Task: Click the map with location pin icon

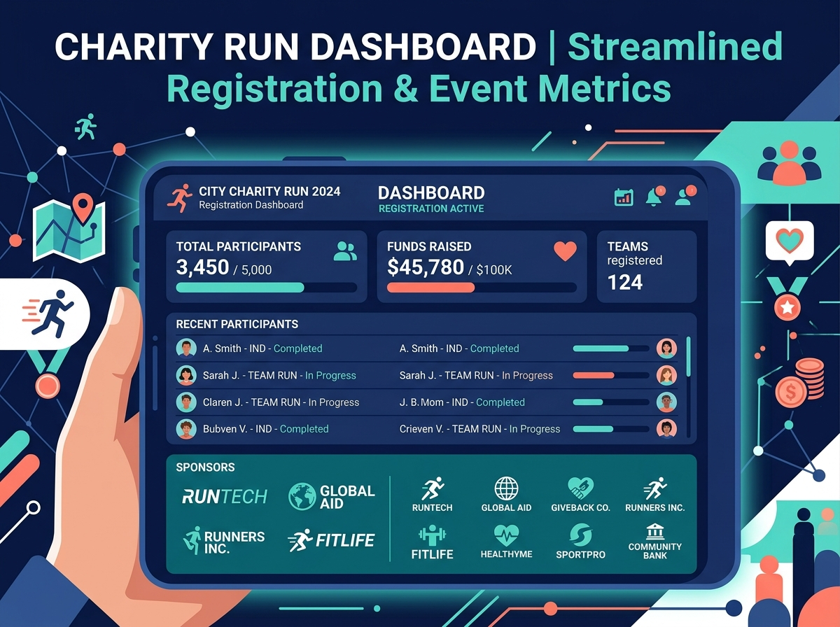Action: 69,227
